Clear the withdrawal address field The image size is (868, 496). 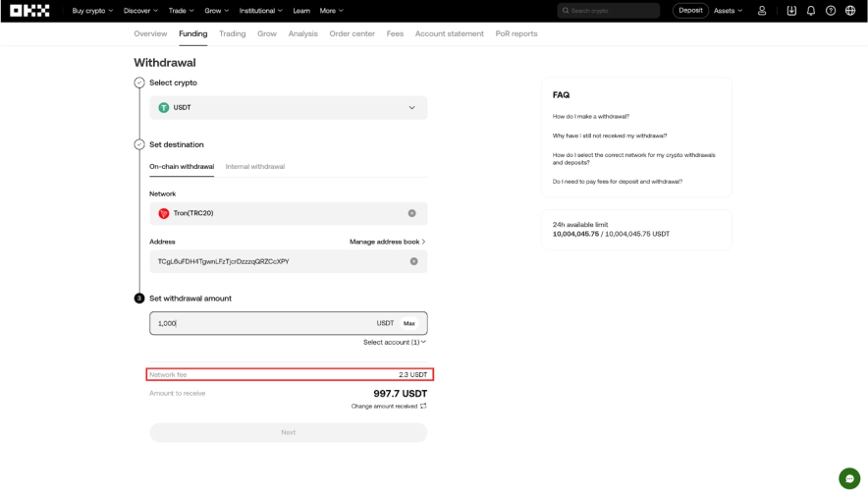[413, 261]
